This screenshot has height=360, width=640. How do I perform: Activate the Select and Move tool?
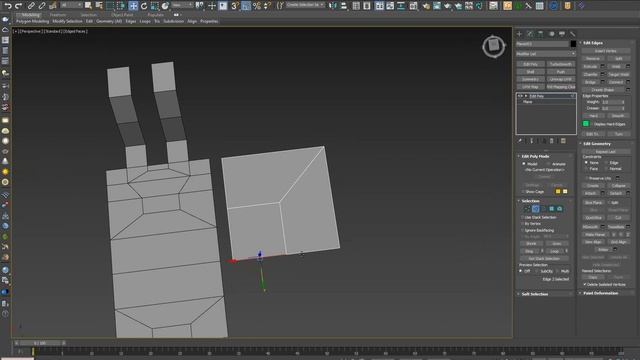click(133, 6)
